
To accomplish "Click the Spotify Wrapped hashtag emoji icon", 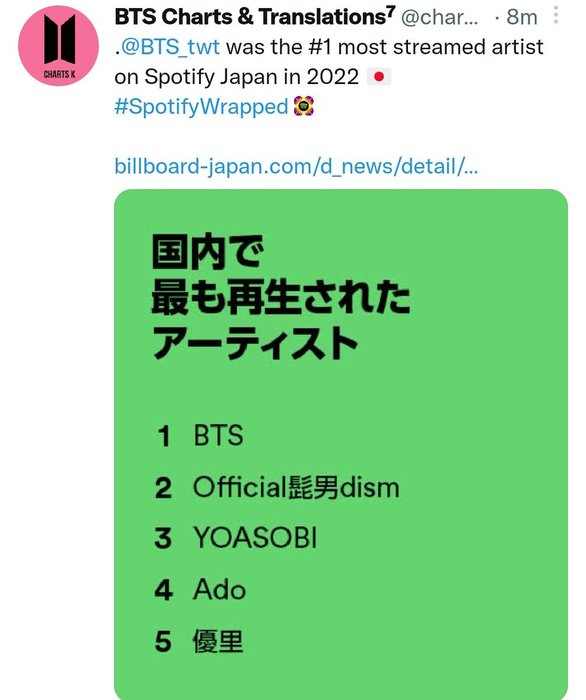I will pyautogui.click(x=304, y=107).
